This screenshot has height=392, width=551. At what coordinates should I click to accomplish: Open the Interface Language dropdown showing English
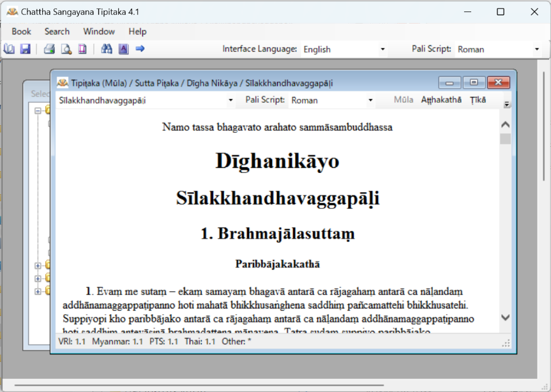click(344, 49)
